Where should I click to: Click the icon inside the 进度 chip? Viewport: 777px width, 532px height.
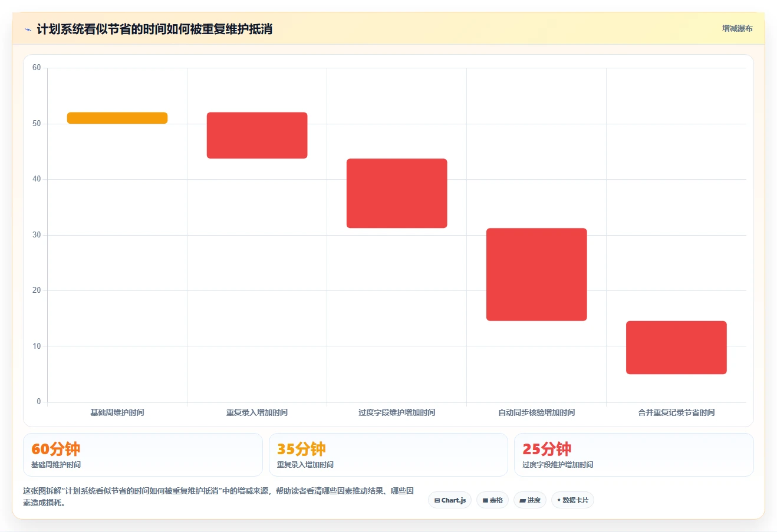tap(523, 500)
